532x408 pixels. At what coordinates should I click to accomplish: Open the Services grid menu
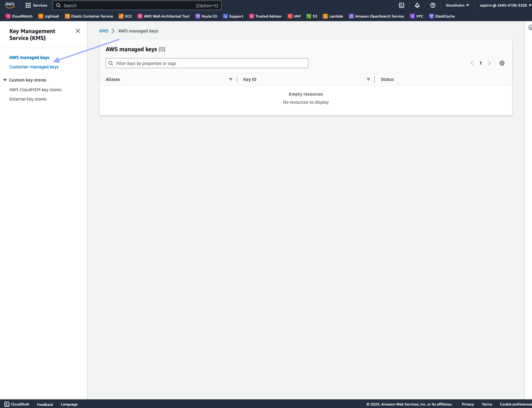[36, 5]
